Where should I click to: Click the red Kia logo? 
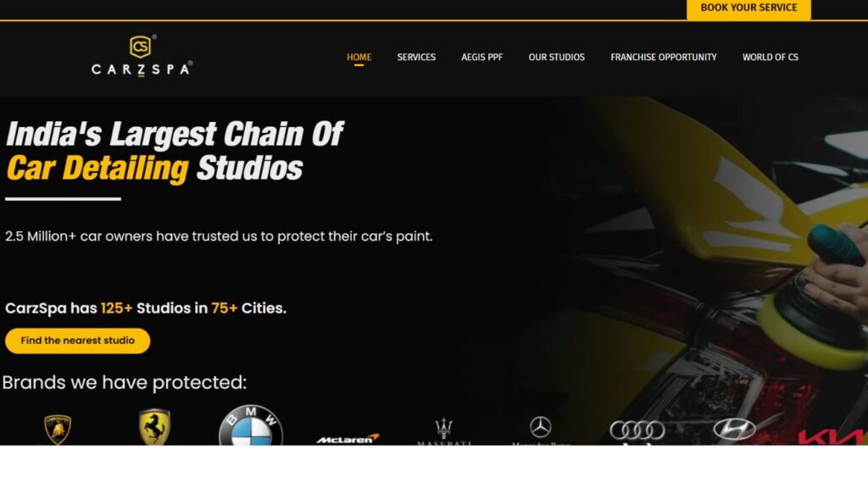click(832, 436)
